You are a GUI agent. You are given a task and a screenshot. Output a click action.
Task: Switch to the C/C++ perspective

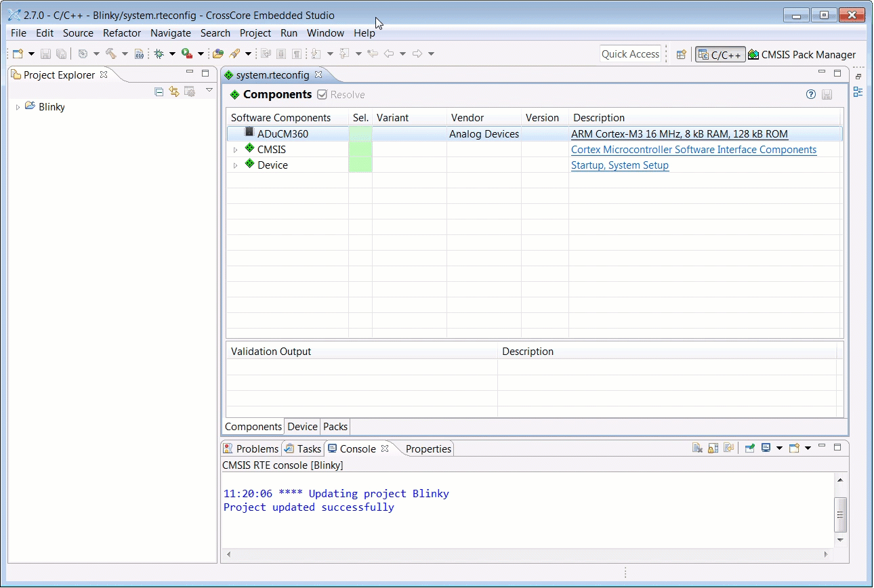tap(720, 55)
